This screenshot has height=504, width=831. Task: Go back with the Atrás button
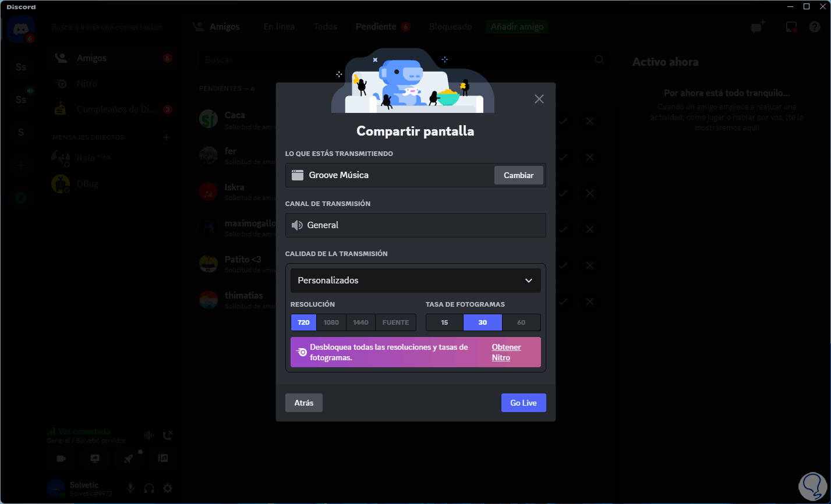(304, 403)
